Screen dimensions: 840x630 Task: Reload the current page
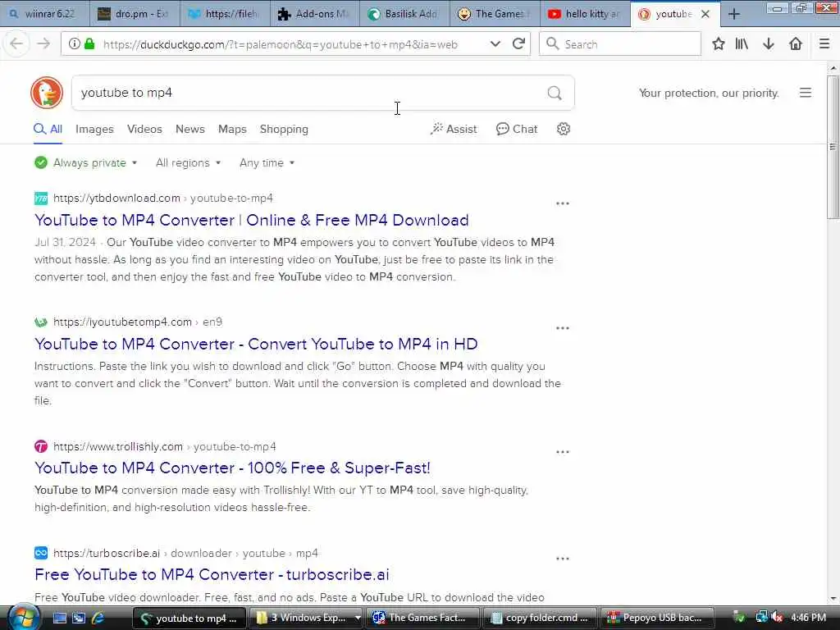518,44
